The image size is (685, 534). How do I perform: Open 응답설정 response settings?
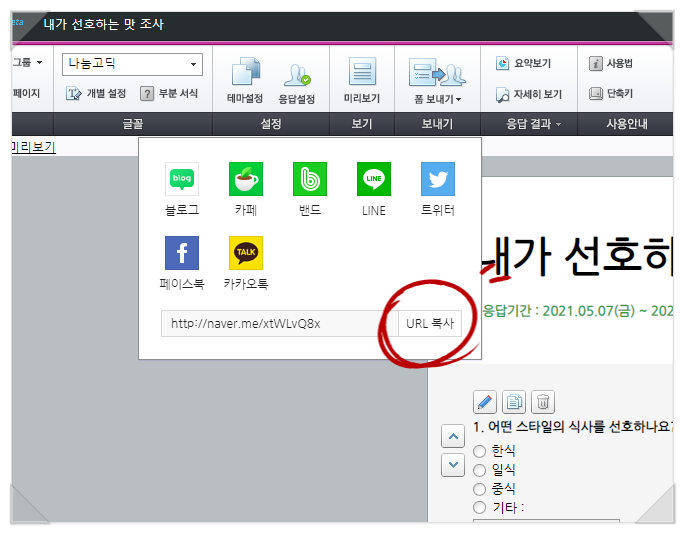point(297,83)
